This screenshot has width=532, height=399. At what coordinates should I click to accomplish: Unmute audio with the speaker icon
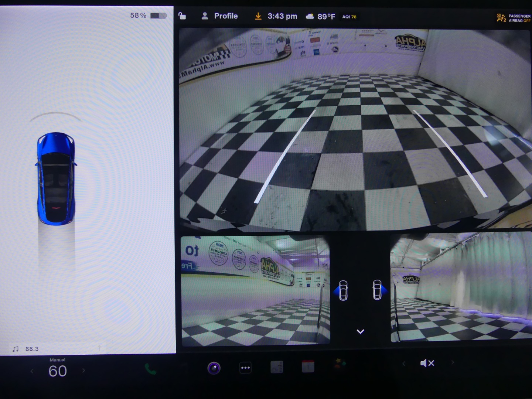pyautogui.click(x=427, y=363)
